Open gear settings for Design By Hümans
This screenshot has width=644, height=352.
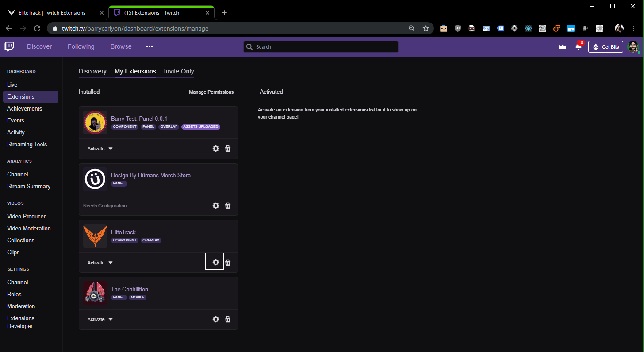(215, 206)
